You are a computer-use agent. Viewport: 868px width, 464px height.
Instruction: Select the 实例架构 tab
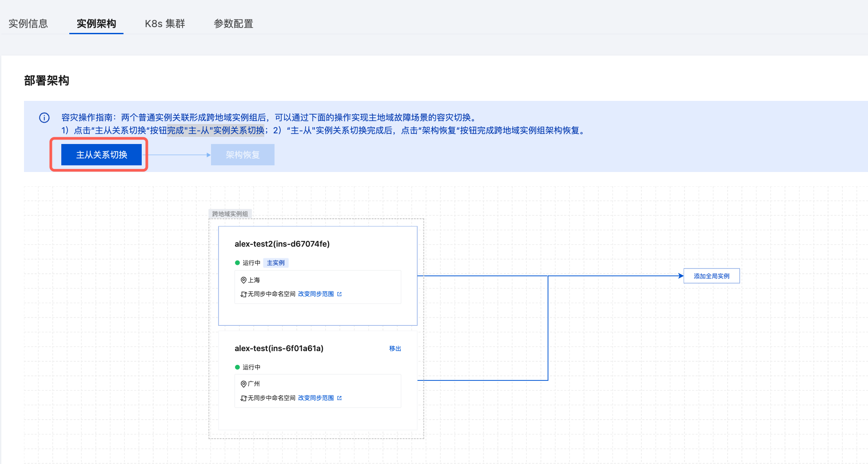coord(96,24)
